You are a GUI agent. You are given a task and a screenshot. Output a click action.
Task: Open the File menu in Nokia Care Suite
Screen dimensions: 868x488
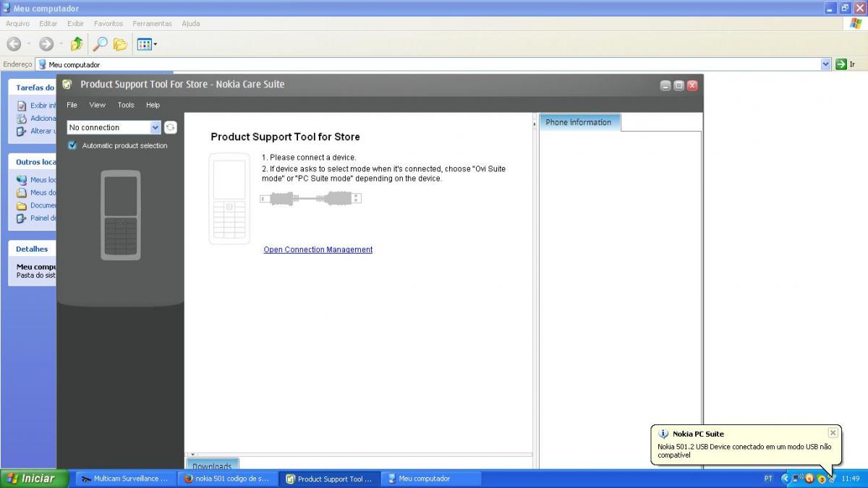point(72,105)
